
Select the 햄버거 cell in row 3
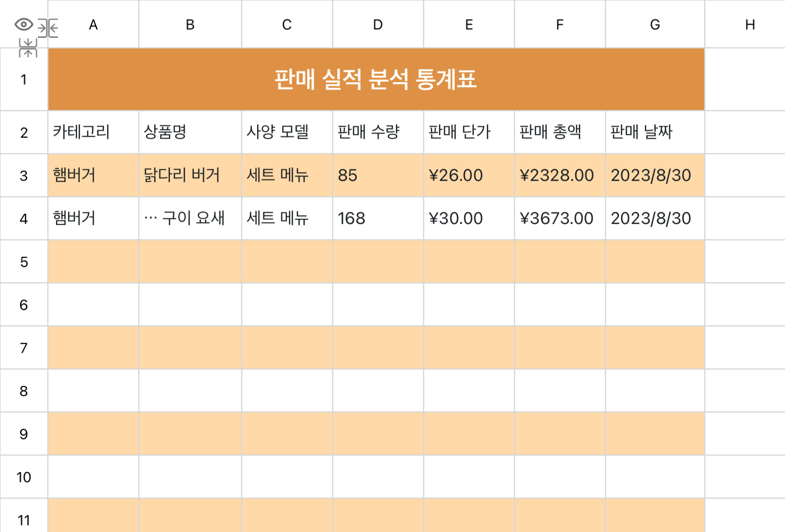[93, 176]
